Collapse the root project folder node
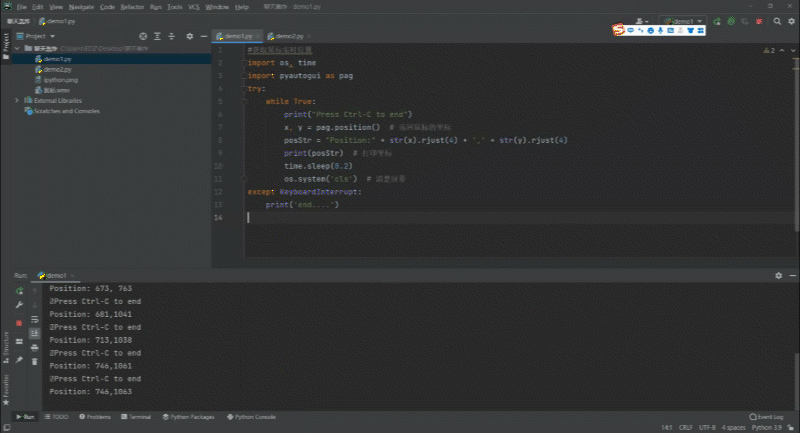Screen dimensions: 800x433 pos(17,48)
